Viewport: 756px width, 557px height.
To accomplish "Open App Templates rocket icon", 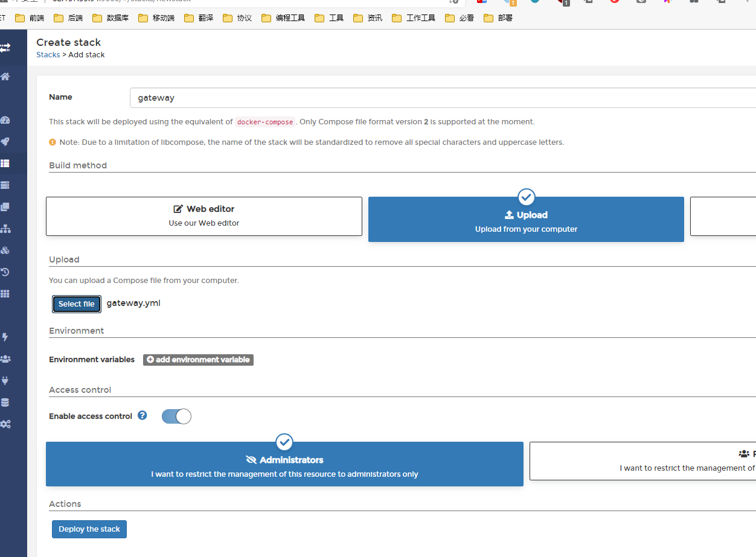I will pos(5,142).
